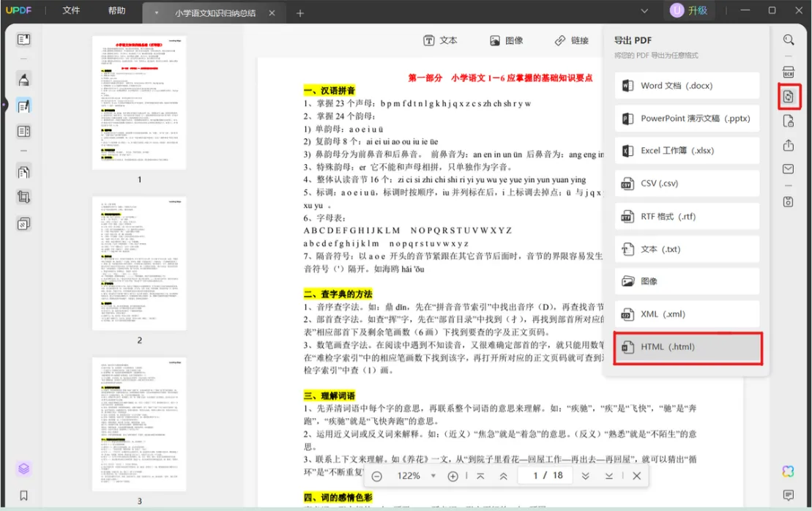Export as Excel 工作簿 (.xlsx)

pyautogui.click(x=687, y=151)
